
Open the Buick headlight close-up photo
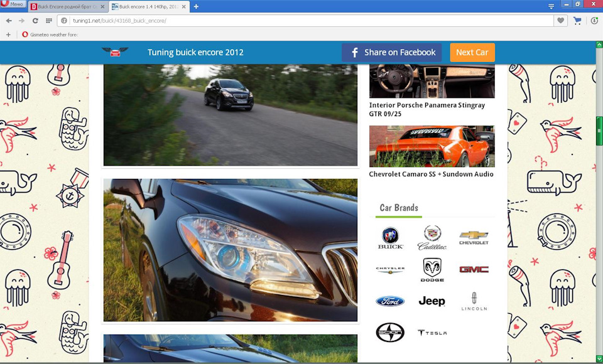pos(231,250)
